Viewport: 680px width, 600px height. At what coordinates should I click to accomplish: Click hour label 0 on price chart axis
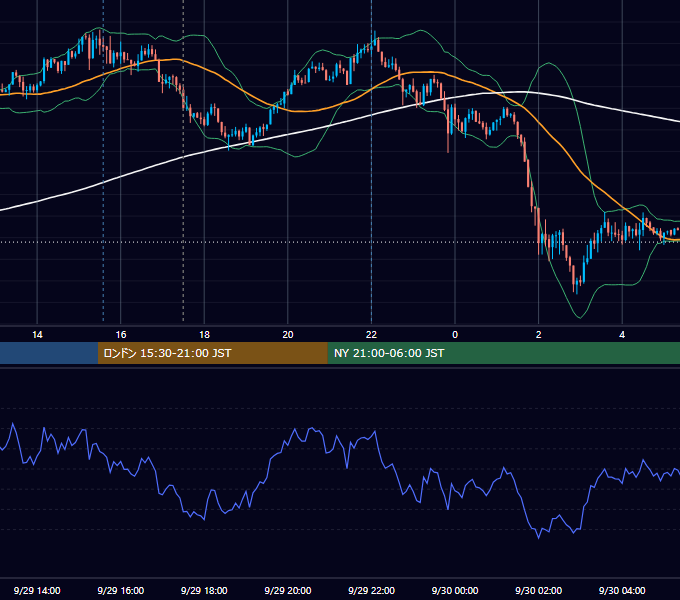455,335
